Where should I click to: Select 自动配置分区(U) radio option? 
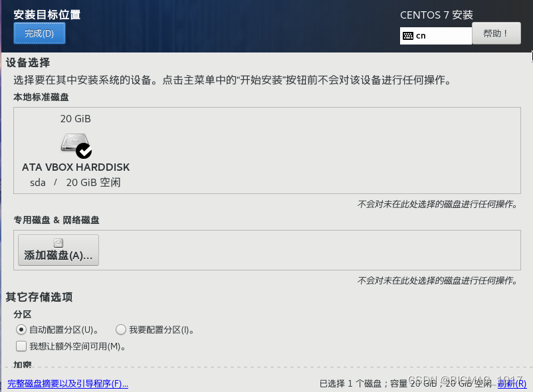[21, 330]
